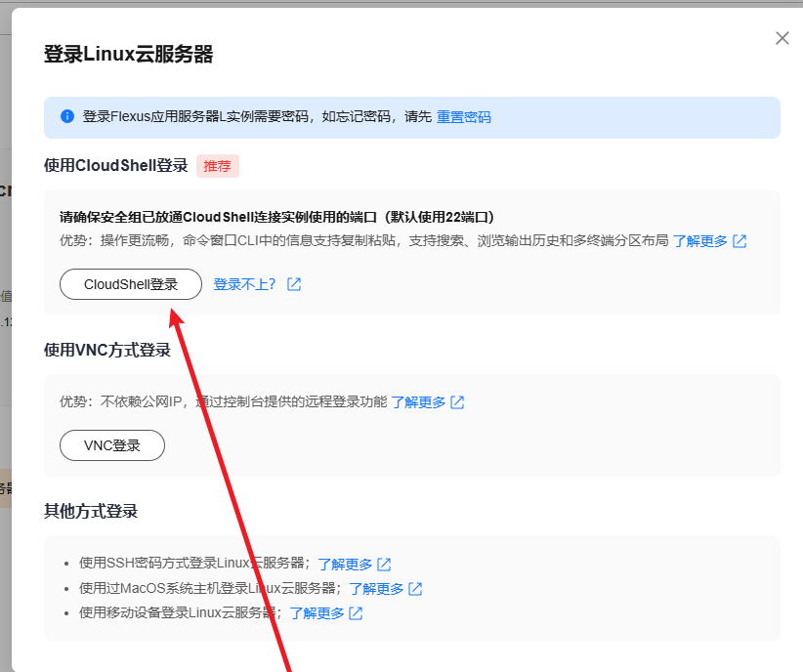Click the VNC登录 button
This screenshot has width=803, height=672.
tap(112, 445)
